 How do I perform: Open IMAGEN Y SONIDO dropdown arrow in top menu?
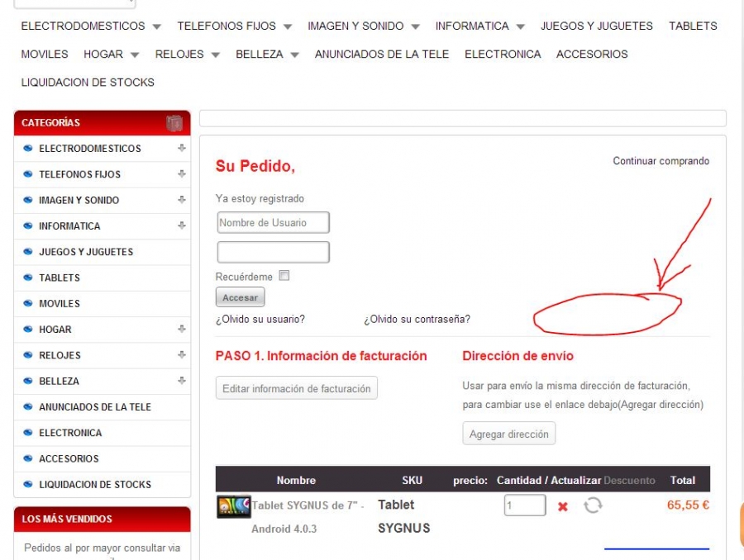tap(415, 27)
